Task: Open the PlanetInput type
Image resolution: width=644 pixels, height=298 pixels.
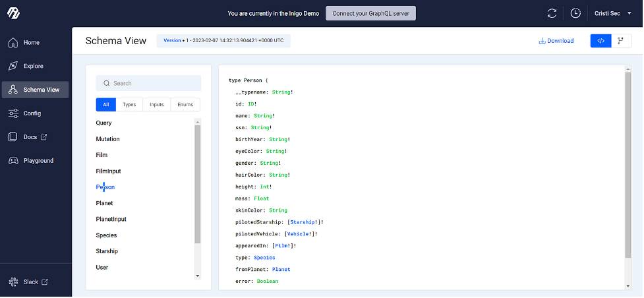Action: coord(111,219)
